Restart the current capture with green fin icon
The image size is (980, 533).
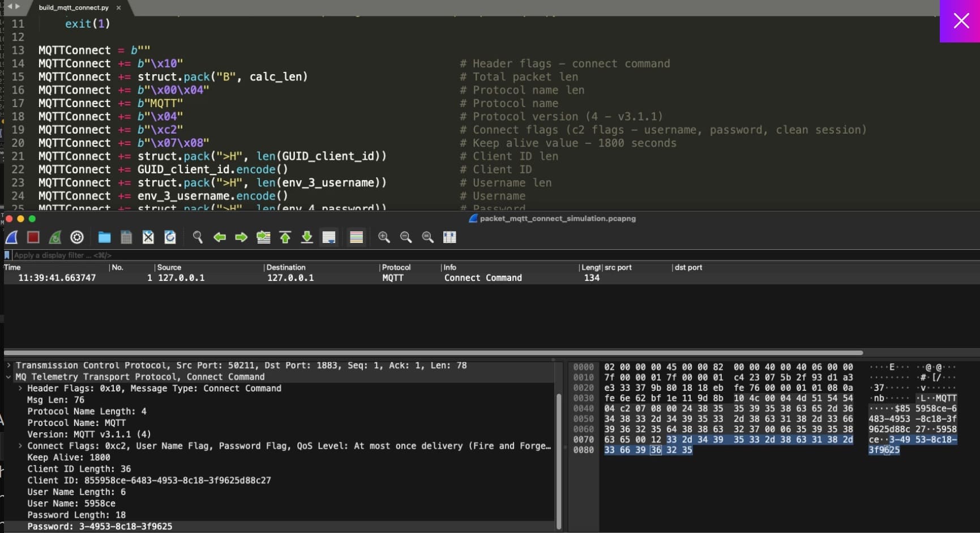[55, 237]
